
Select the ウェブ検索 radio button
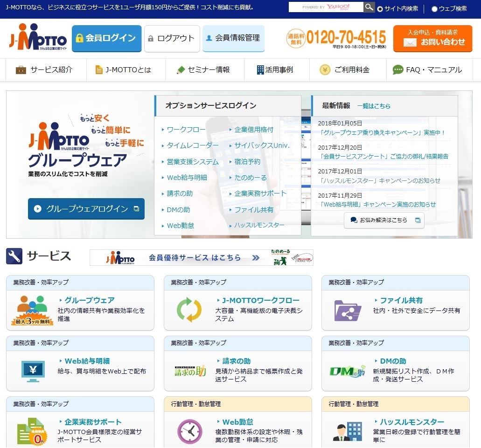tap(434, 9)
